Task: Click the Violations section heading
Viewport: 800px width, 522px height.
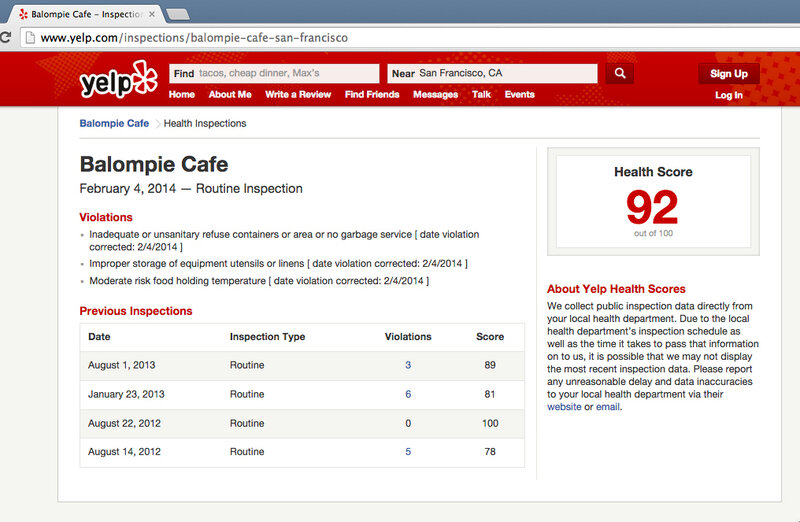Action: (x=106, y=217)
